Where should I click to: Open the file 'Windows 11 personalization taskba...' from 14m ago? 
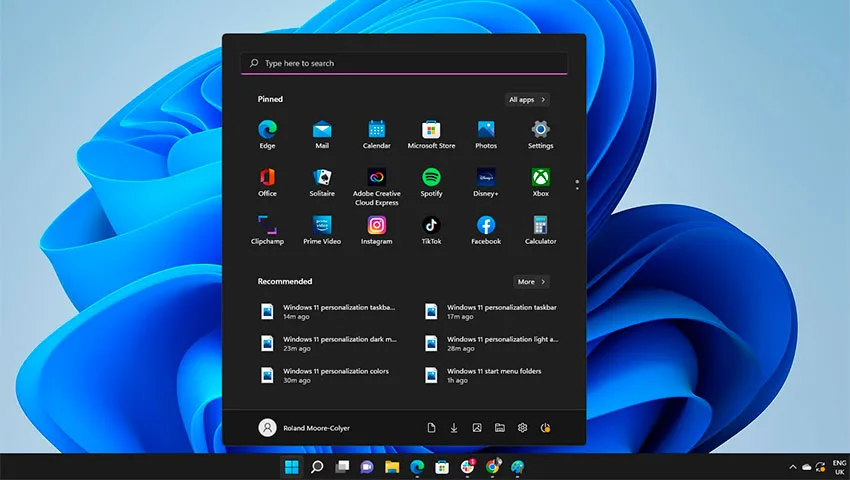(329, 311)
